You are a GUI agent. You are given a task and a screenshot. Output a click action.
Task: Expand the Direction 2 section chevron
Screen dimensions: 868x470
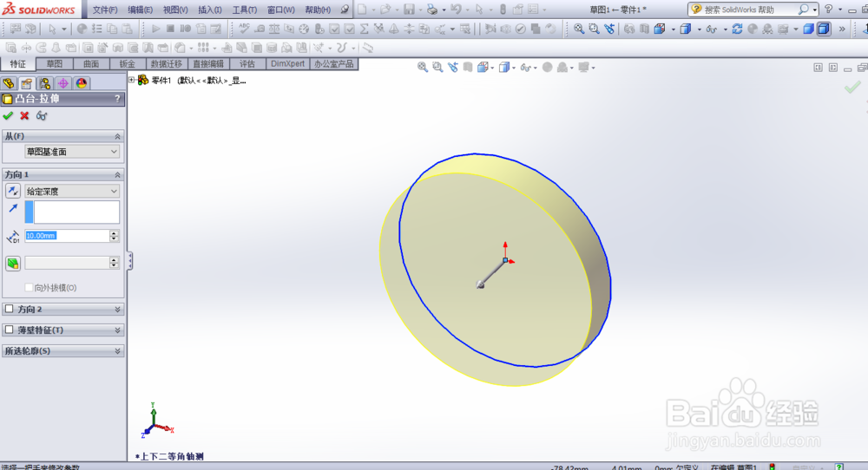point(117,309)
